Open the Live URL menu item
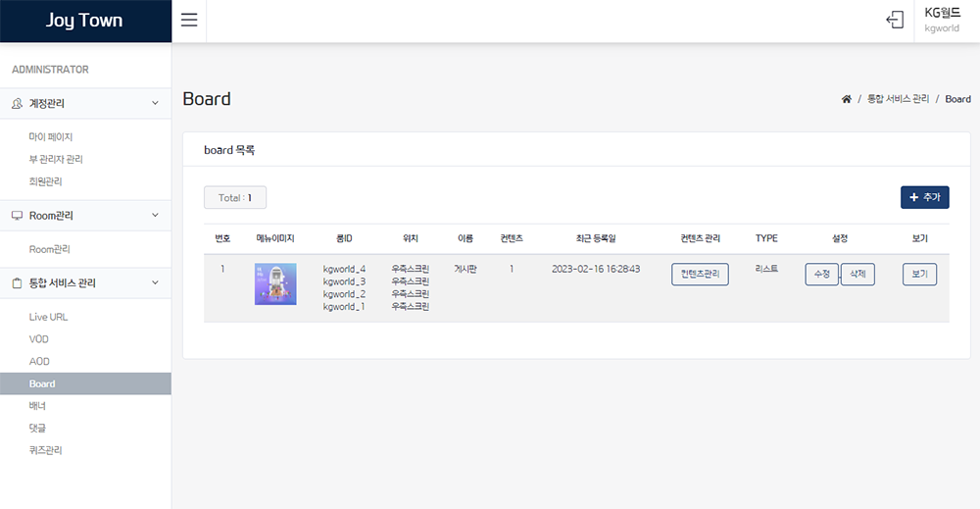 tap(48, 317)
